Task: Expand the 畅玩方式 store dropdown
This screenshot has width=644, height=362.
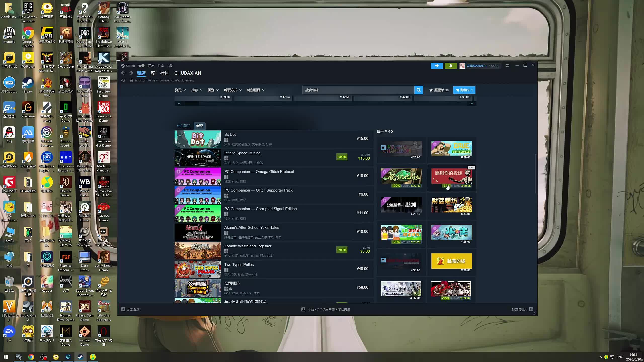Action: [x=233, y=90]
